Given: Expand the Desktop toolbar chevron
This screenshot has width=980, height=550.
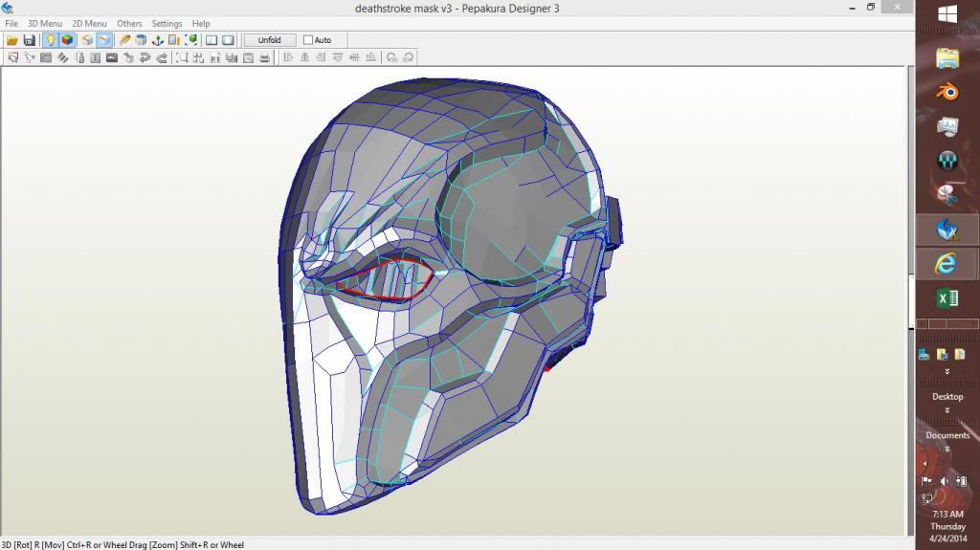Looking at the screenshot, I should tap(947, 410).
